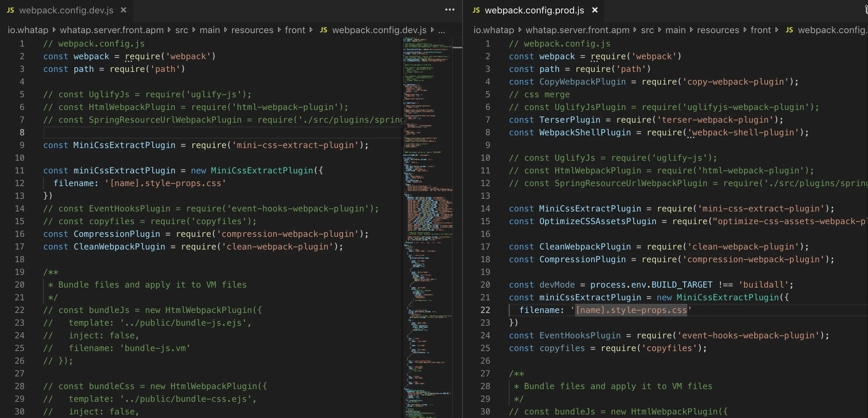Expand chevron after main in right breadcrumb
Image resolution: width=868 pixels, height=418 pixels.
pyautogui.click(x=691, y=30)
